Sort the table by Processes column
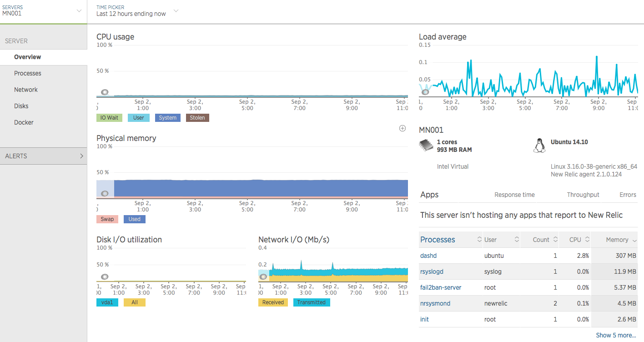This screenshot has height=342, width=644. click(x=451, y=240)
